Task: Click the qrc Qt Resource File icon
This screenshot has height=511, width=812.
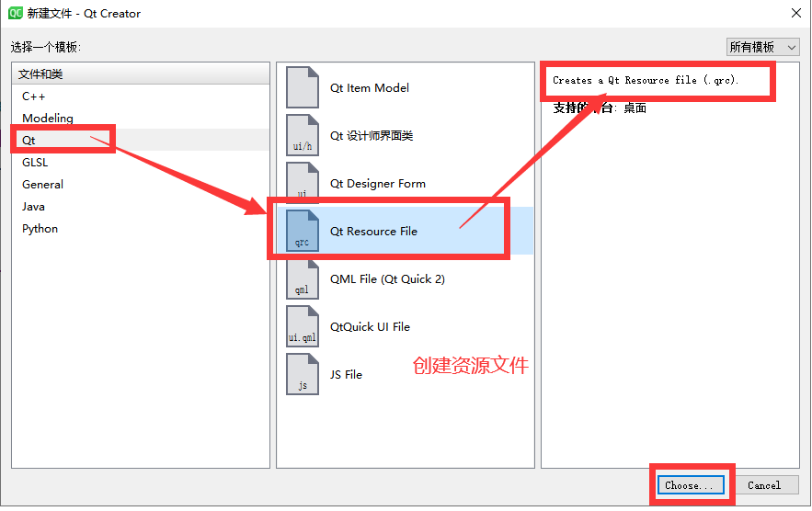Action: point(303,231)
